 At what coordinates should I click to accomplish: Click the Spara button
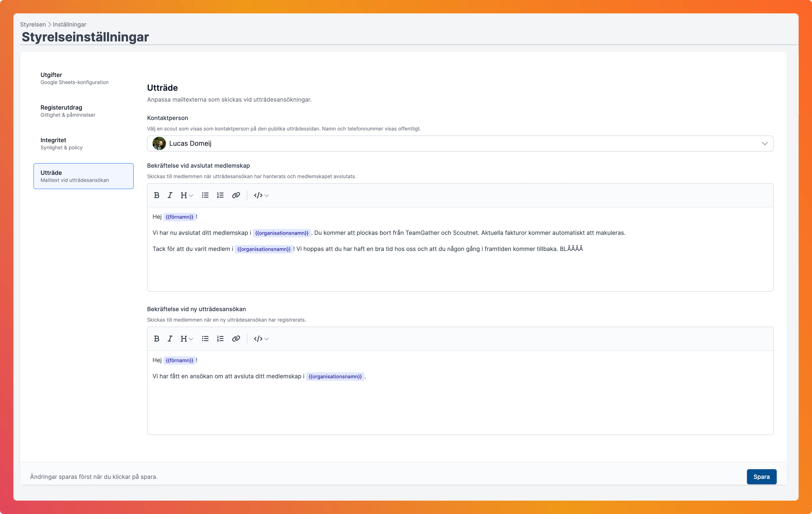tap(761, 477)
